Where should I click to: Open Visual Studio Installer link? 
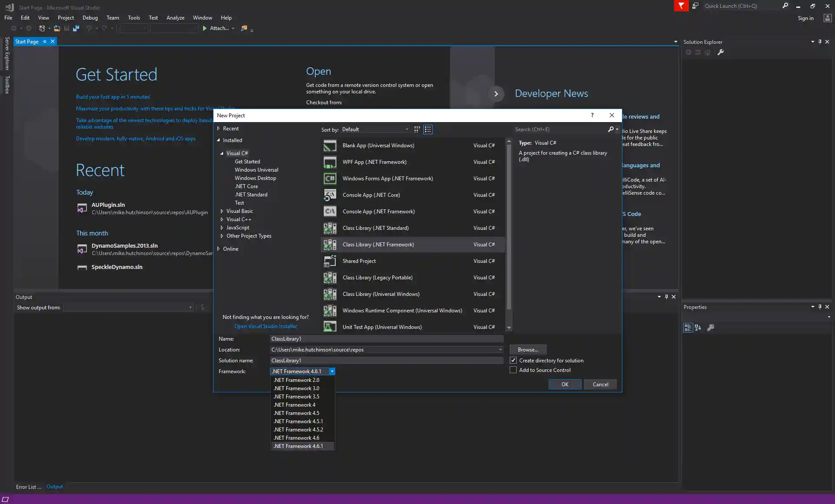(x=265, y=326)
